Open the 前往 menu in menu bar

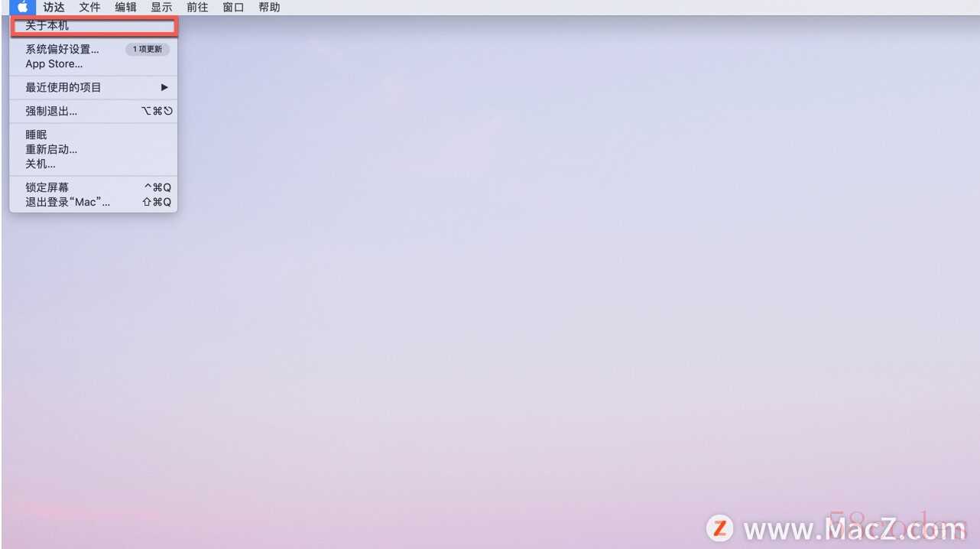[197, 8]
